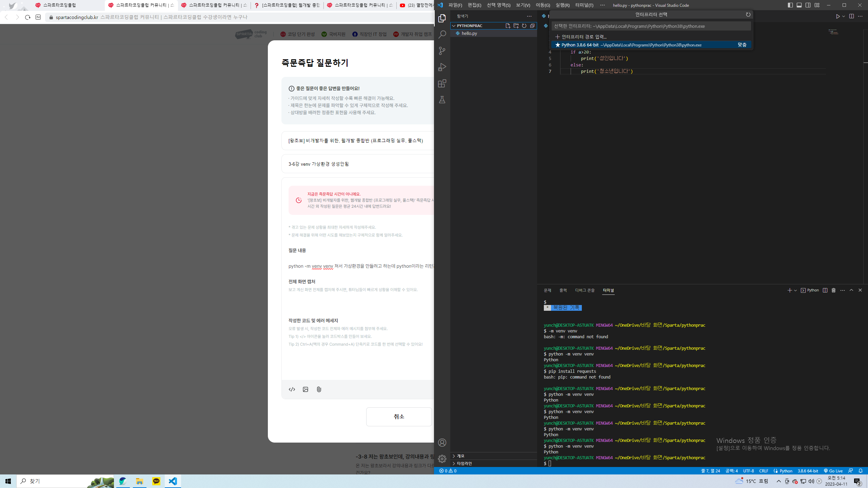The image size is (868, 488).
Task: Open KakaoTalk from the taskbar
Action: coord(156,481)
